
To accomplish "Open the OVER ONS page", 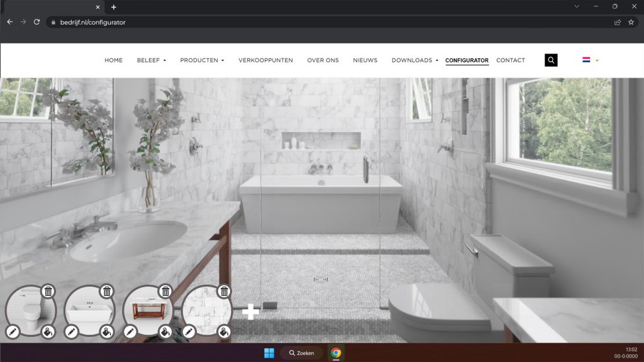I will (x=323, y=60).
